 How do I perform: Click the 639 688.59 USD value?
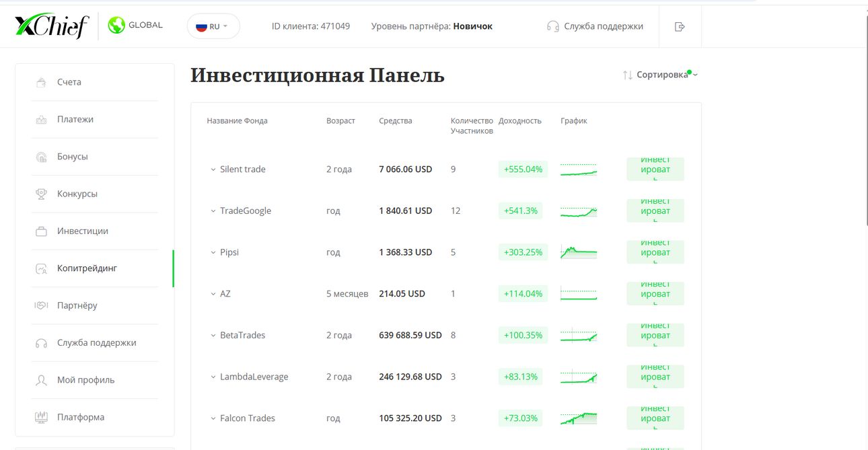point(410,335)
